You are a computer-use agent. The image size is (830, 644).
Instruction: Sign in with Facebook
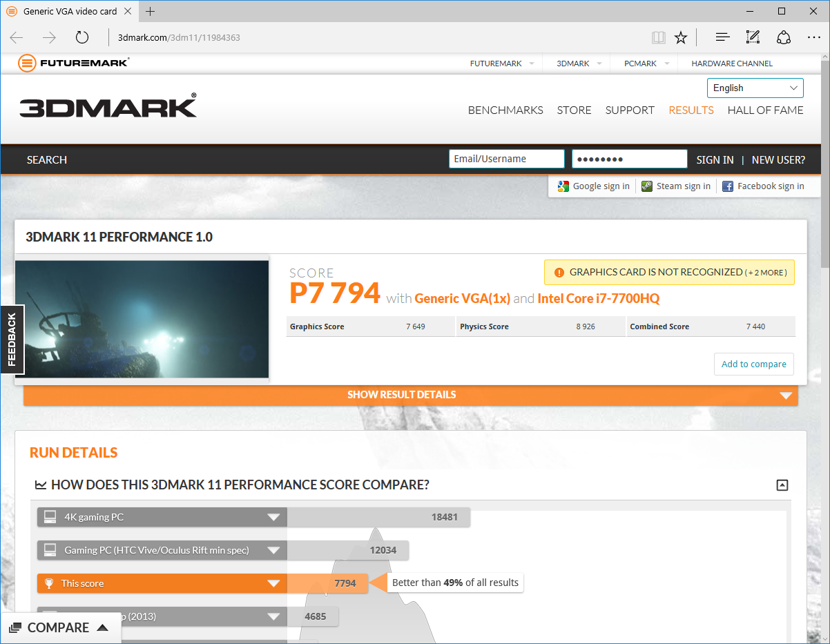[x=763, y=186]
